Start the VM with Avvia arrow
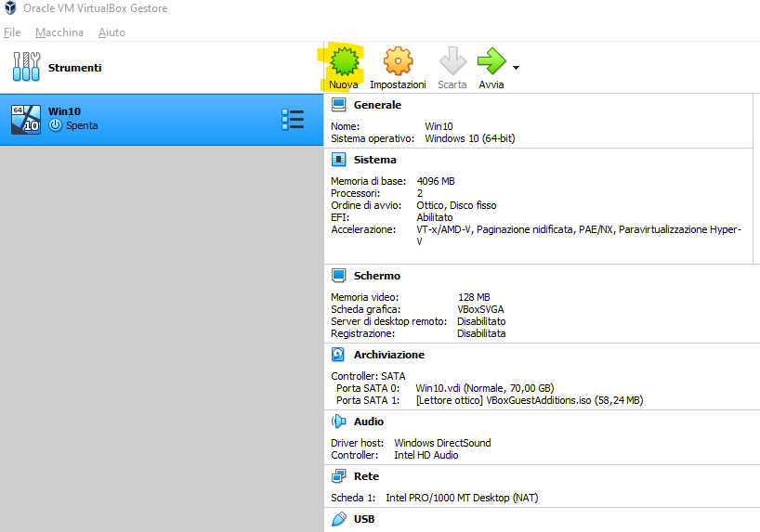Viewport: 760px width, 532px height. pos(491,61)
